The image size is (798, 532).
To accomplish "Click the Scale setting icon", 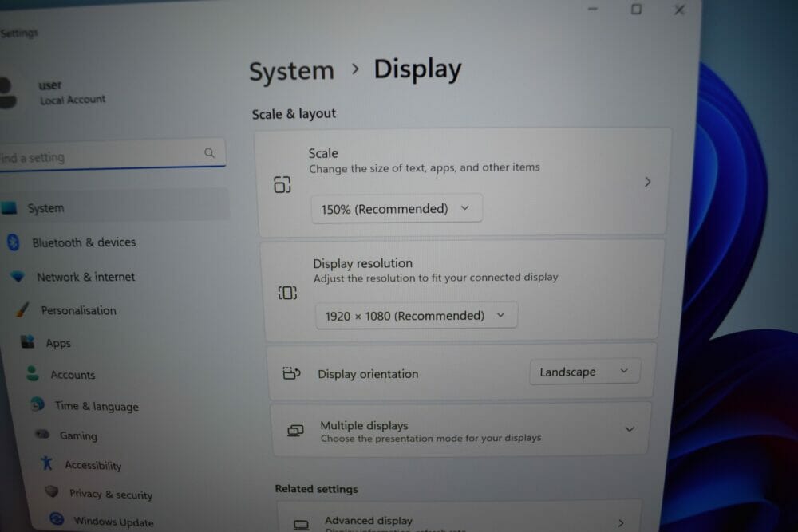I will click(282, 184).
